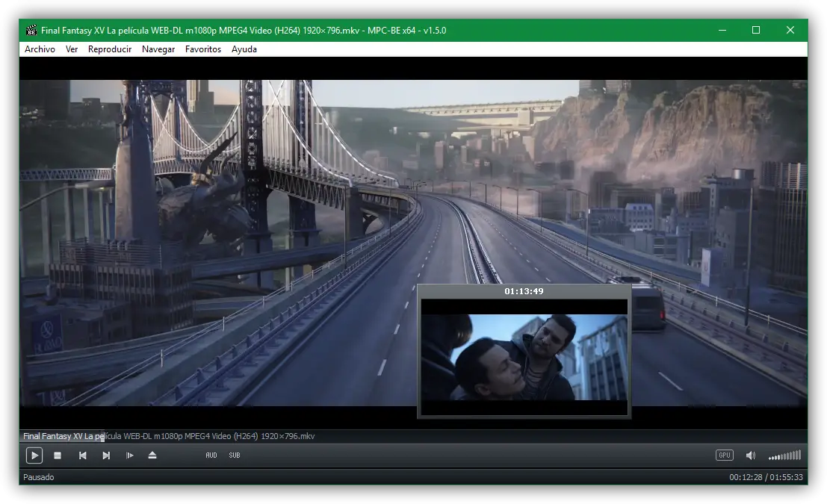This screenshot has height=504, width=827.
Task: Click the Eject/open file icon
Action: click(x=152, y=455)
